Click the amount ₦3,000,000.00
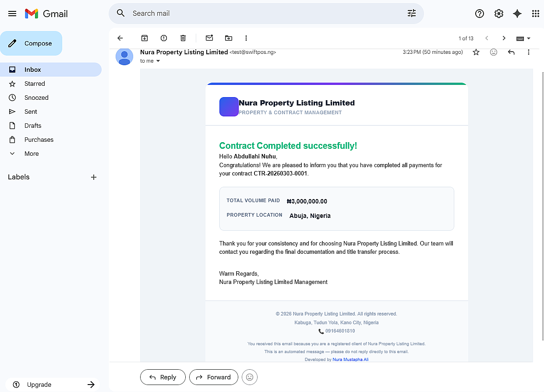Viewport: 544px width, 392px height. coord(307,202)
